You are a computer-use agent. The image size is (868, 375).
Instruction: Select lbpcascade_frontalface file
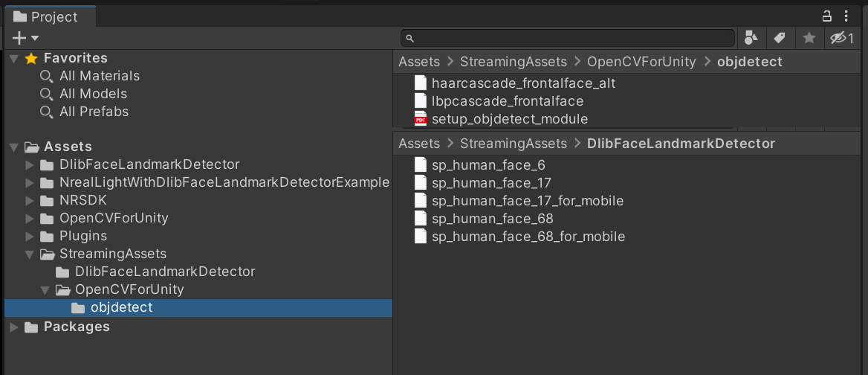[507, 101]
